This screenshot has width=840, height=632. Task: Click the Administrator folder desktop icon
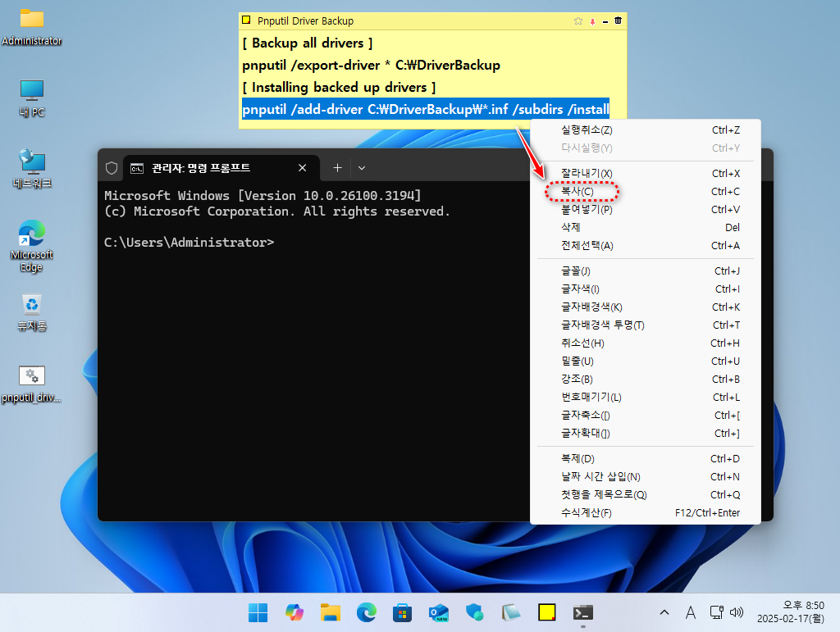(32, 27)
